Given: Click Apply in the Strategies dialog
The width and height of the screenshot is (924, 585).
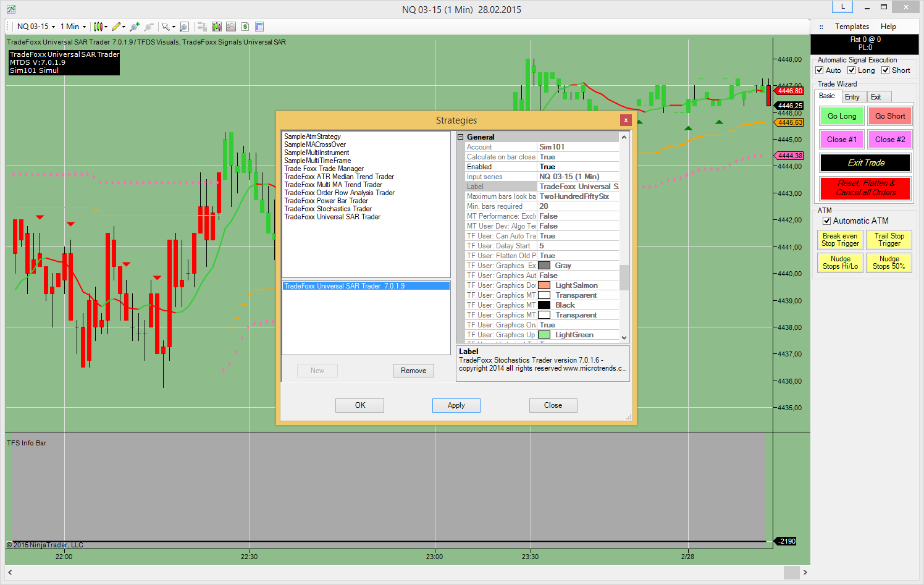Looking at the screenshot, I should pyautogui.click(x=456, y=405).
